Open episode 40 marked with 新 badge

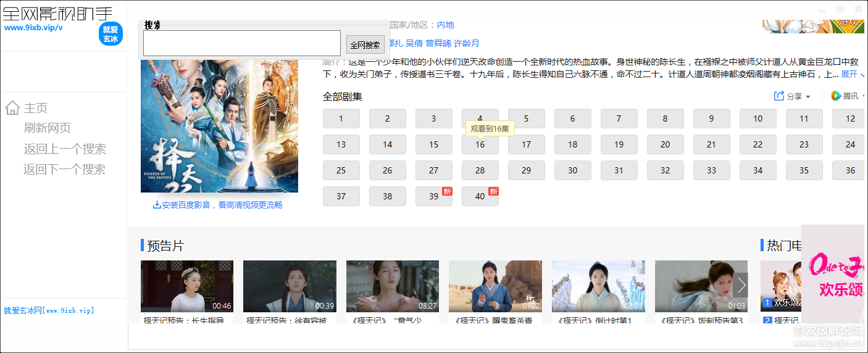480,196
